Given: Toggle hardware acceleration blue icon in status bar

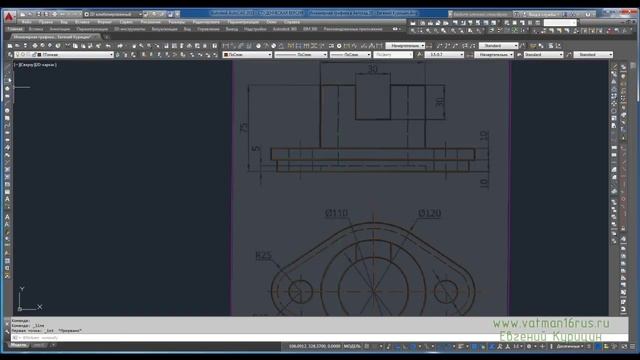Looking at the screenshot, I should coord(598,347).
